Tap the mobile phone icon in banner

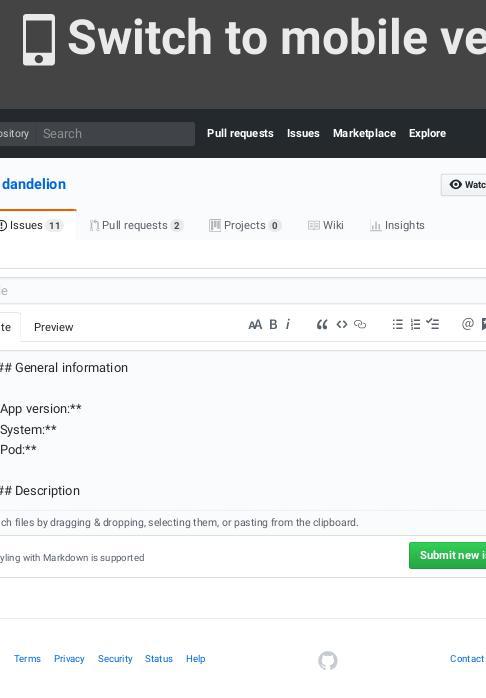[39, 40]
